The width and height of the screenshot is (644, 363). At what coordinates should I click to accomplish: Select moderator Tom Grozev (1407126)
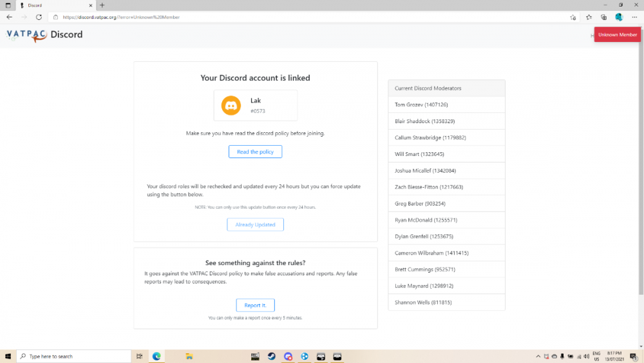tap(446, 105)
